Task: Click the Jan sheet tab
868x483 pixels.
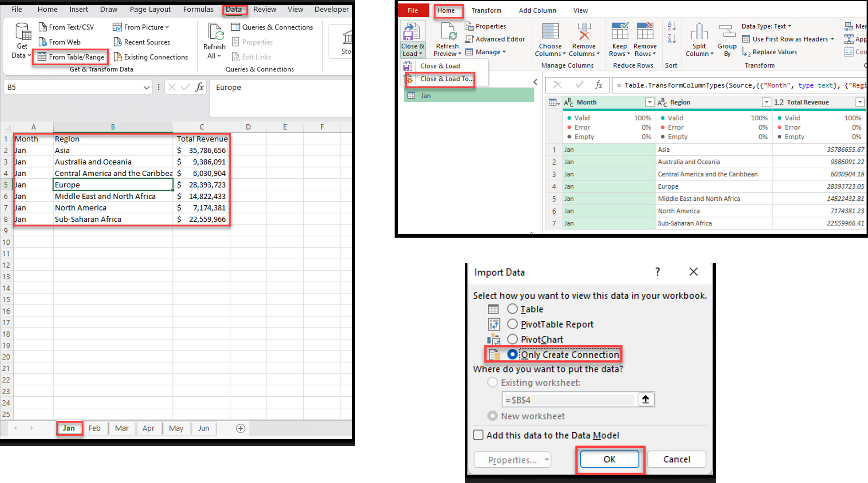Action: 70,428
